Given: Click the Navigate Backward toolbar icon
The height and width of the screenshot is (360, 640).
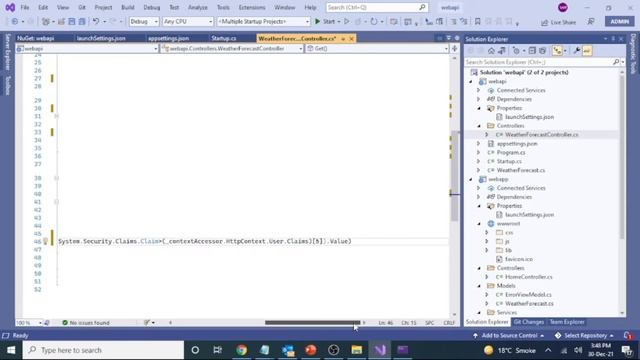Looking at the screenshot, I should click(15, 22).
